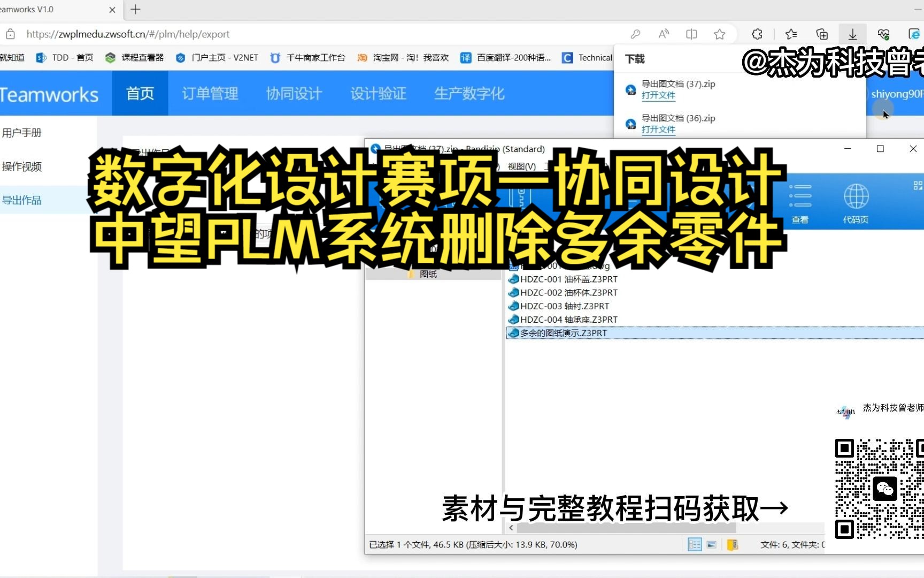Click the Bandizip horizontal scrollbar thumb
This screenshot has width=924, height=578.
coord(627,528)
